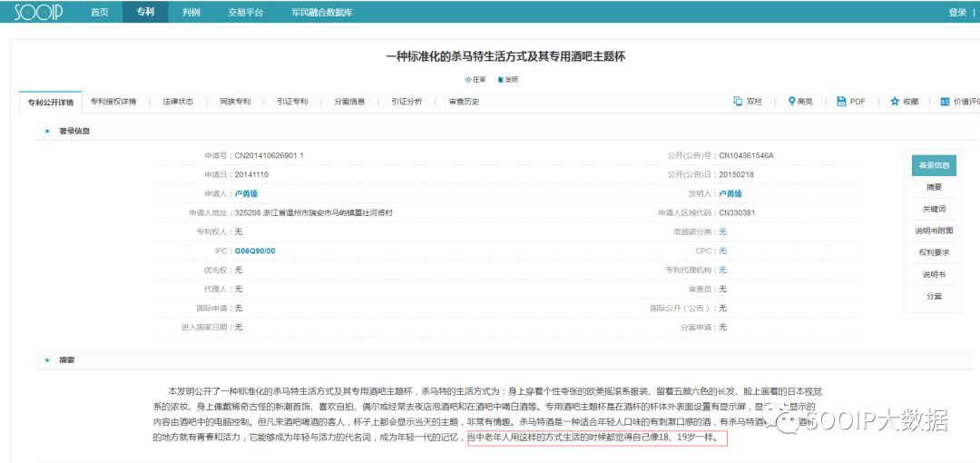Viewport: 980px width, 463px height.
Task: Click the 代理人 field value
Action: 238,289
